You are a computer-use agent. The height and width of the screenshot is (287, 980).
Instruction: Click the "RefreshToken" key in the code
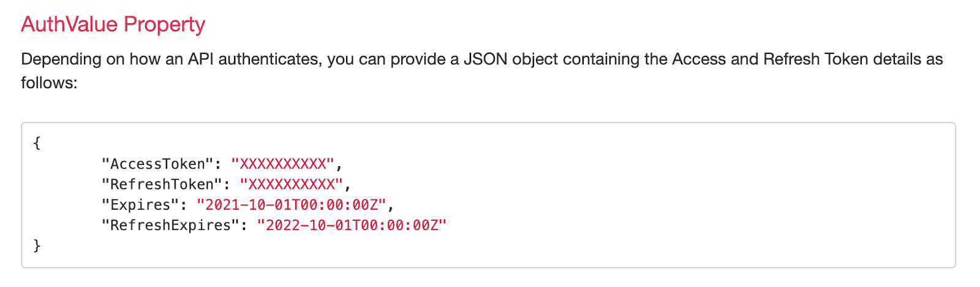pos(162,184)
